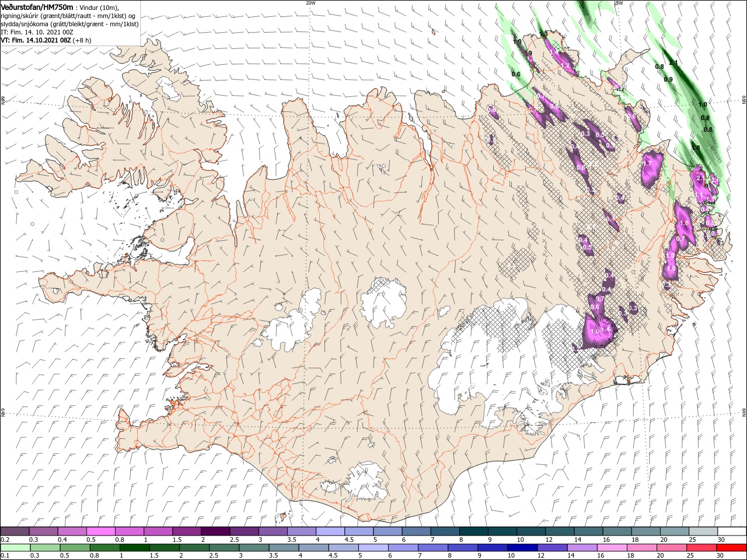Click the 0.1 label under rain legend
Screen dimensions: 747x560
(5, 556)
